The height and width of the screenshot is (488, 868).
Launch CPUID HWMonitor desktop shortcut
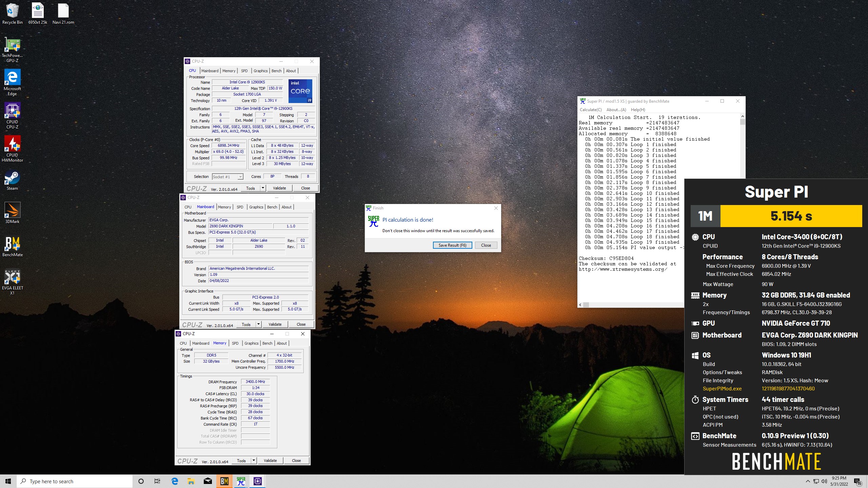(x=12, y=149)
